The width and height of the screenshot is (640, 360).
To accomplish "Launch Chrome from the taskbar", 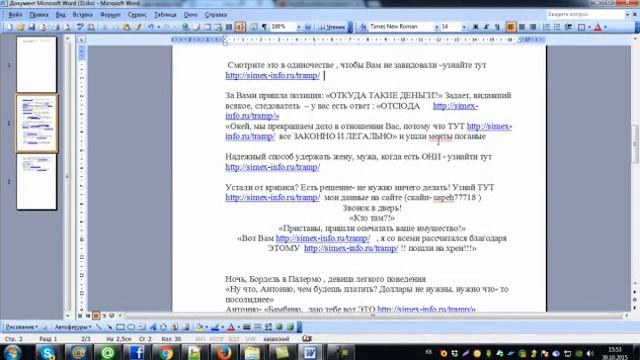I will pos(166,352).
